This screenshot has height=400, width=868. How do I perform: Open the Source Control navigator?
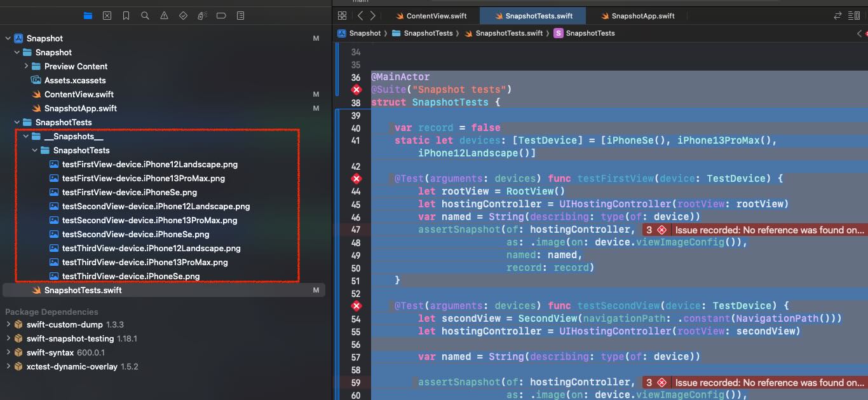pyautogui.click(x=107, y=15)
